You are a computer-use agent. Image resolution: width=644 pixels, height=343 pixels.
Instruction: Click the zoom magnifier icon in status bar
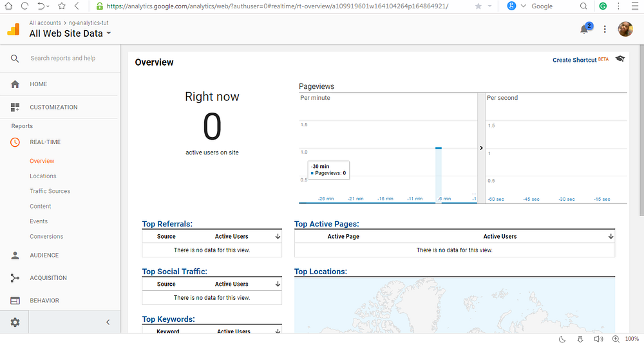616,339
